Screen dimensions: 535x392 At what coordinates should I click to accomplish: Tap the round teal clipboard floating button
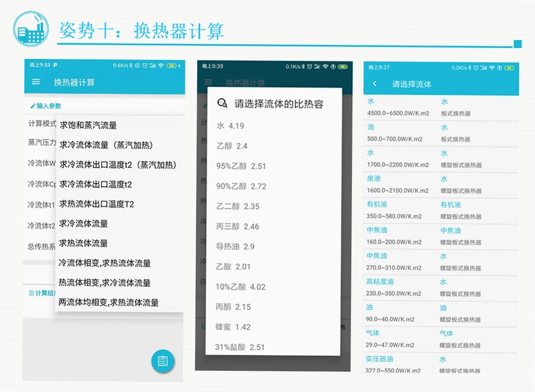tap(163, 361)
